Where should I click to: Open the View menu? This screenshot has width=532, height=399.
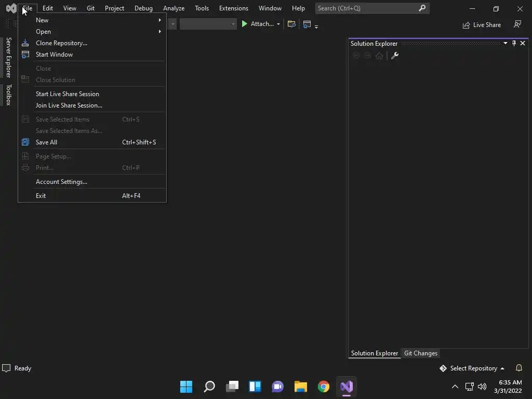click(x=70, y=8)
